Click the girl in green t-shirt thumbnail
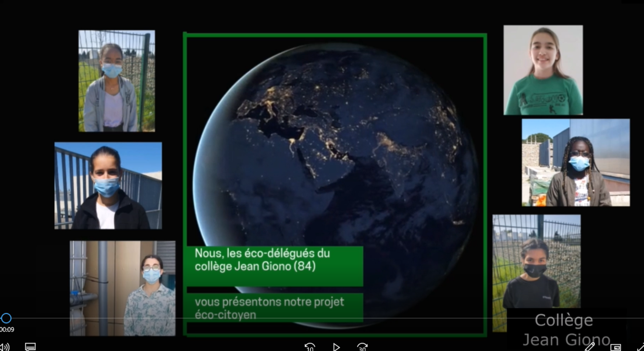 [543, 70]
